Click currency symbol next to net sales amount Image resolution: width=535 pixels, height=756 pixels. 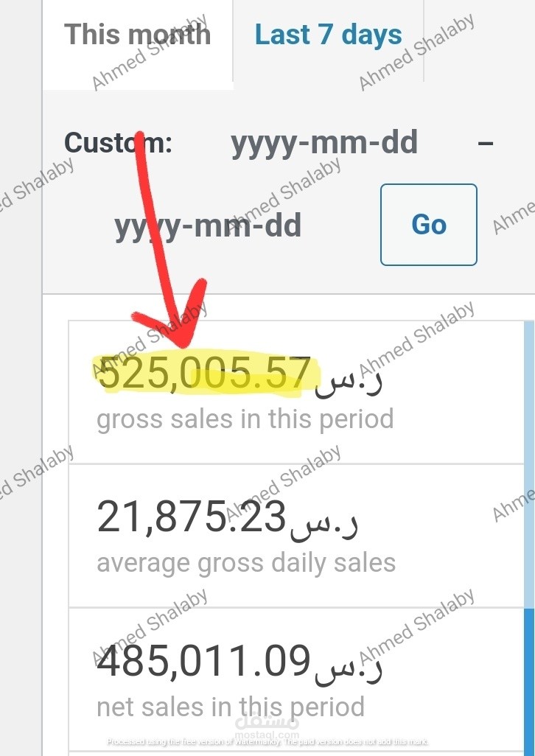[x=349, y=666]
